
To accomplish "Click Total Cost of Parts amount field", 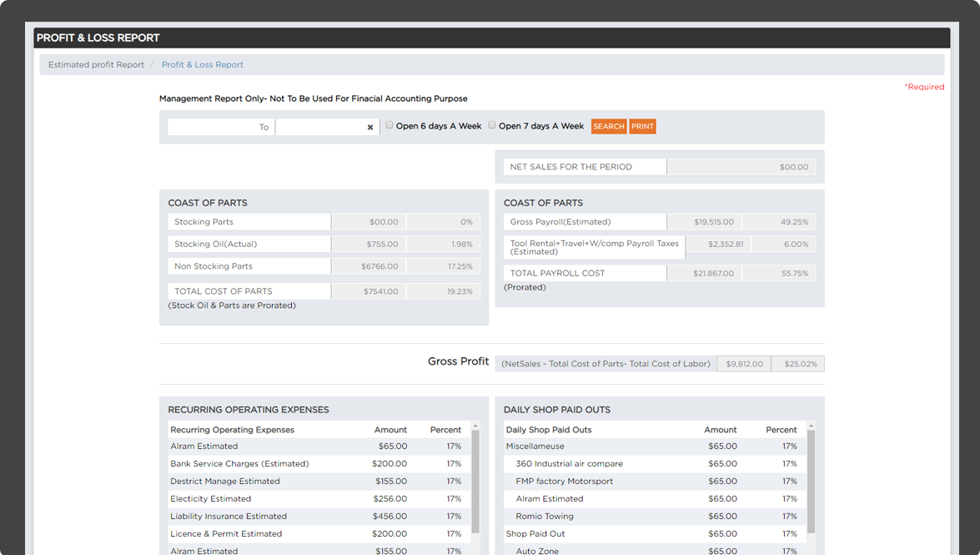I will 368,291.
